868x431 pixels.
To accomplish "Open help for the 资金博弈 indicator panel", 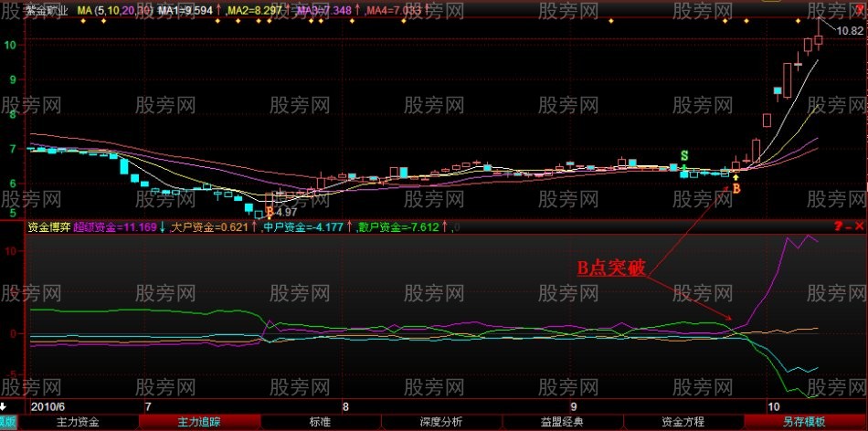I will [838, 226].
